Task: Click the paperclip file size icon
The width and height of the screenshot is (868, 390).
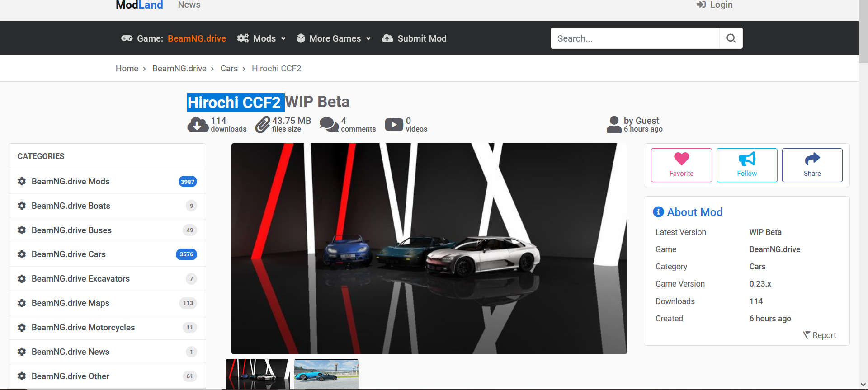Action: [x=263, y=125]
